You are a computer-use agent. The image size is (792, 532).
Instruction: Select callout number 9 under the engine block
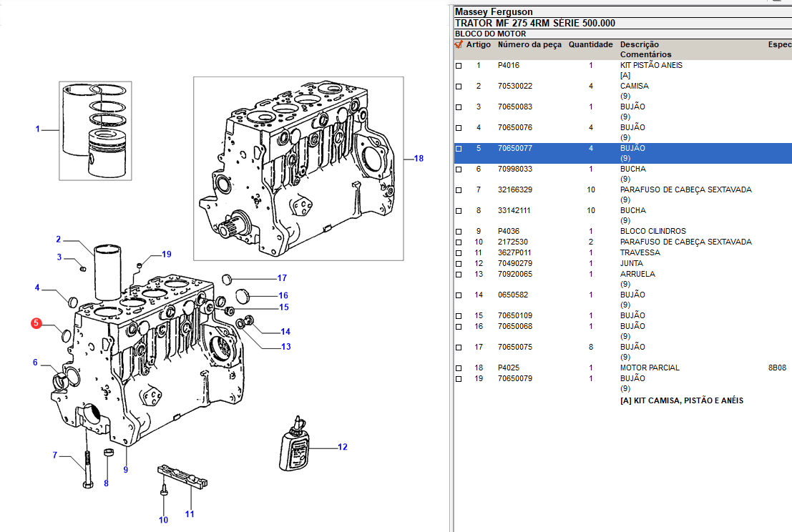[125, 470]
